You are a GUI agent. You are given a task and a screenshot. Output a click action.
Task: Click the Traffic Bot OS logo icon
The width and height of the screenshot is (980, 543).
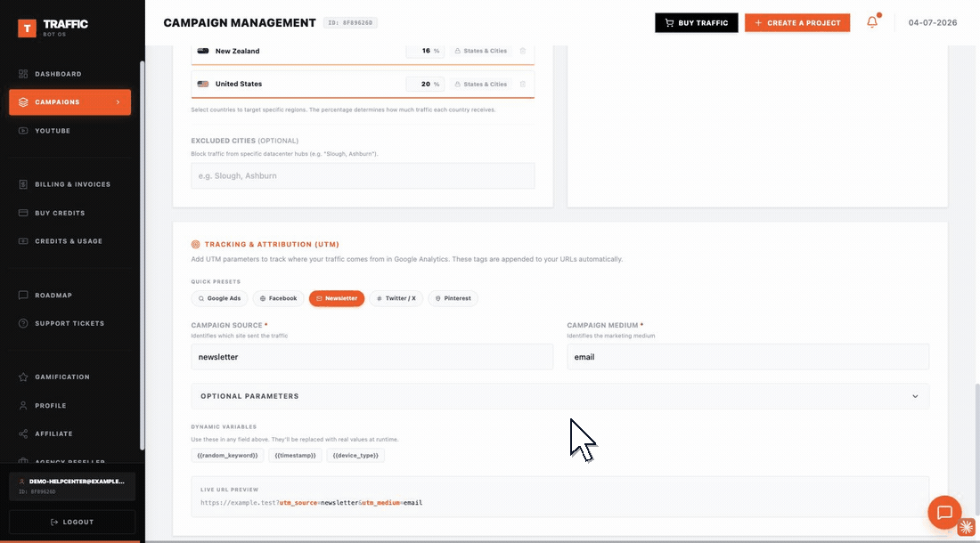point(27,28)
